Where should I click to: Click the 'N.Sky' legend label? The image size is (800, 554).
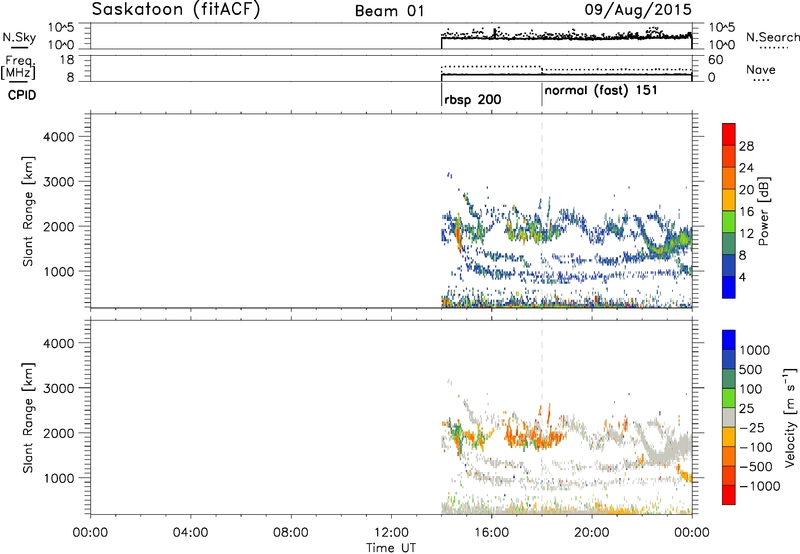[x=19, y=37]
